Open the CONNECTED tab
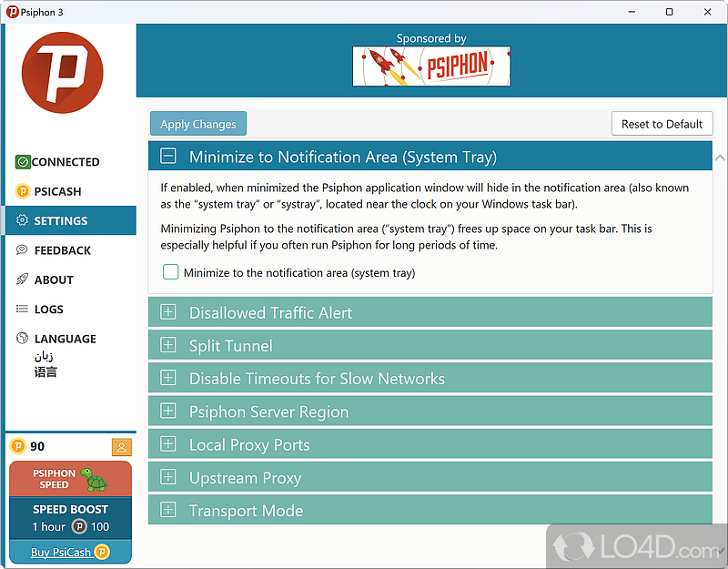The height and width of the screenshot is (569, 728). click(71, 162)
